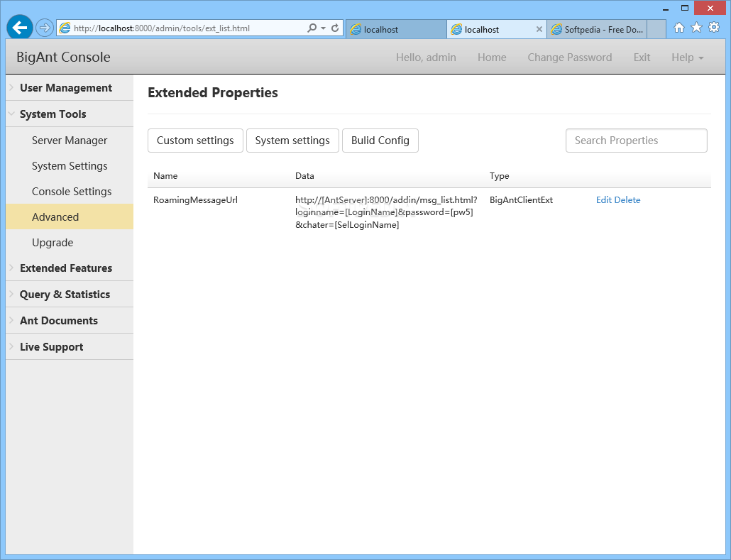Open Console Settings in sidebar
The height and width of the screenshot is (560, 731).
(x=70, y=192)
